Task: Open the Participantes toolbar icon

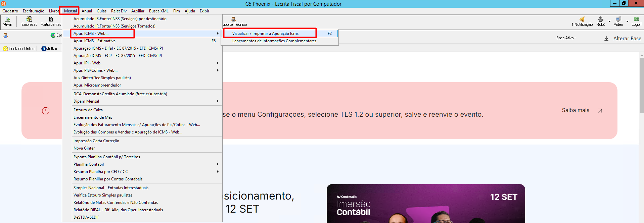Action: [x=51, y=21]
